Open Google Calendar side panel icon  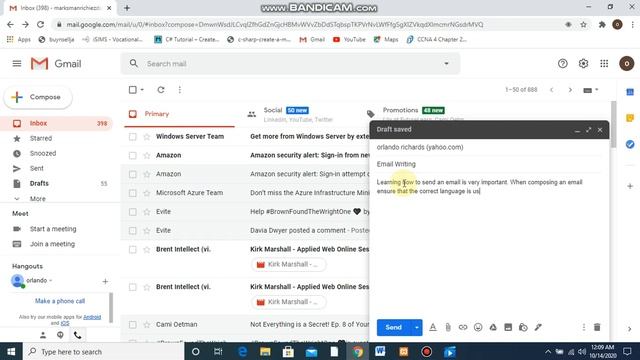[x=630, y=92]
